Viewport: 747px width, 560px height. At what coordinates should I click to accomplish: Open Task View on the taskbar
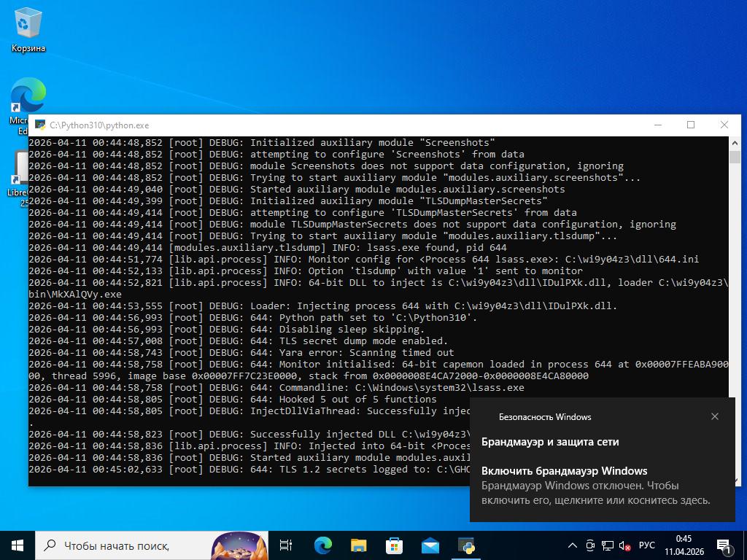tap(286, 545)
